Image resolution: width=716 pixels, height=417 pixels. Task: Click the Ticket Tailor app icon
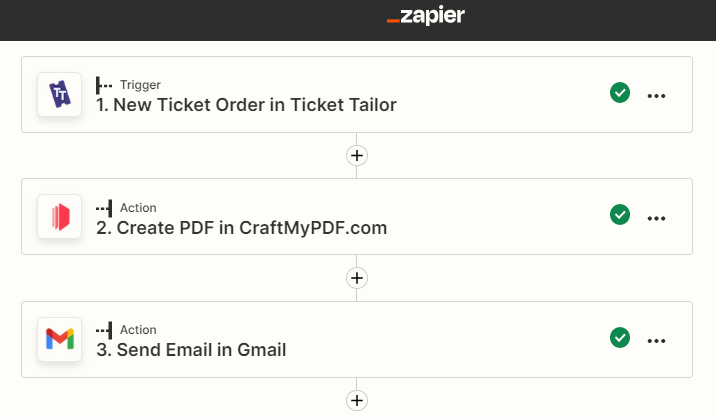[x=59, y=94]
